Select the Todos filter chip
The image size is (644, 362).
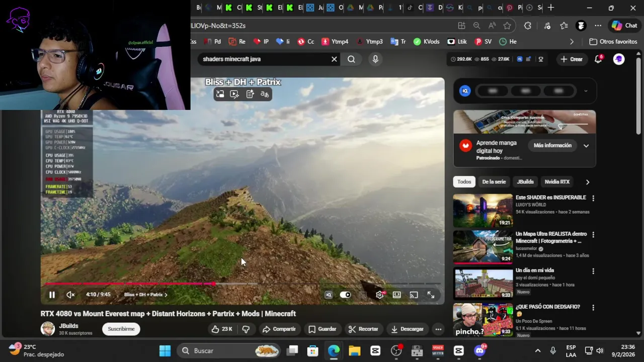[464, 182]
